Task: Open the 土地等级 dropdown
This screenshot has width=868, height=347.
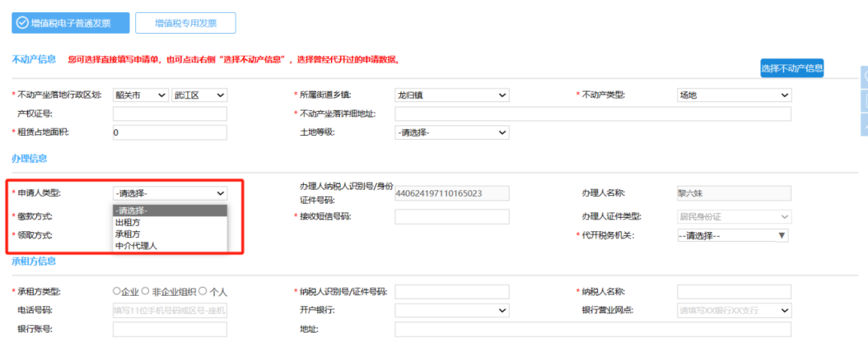Action: coord(452,133)
